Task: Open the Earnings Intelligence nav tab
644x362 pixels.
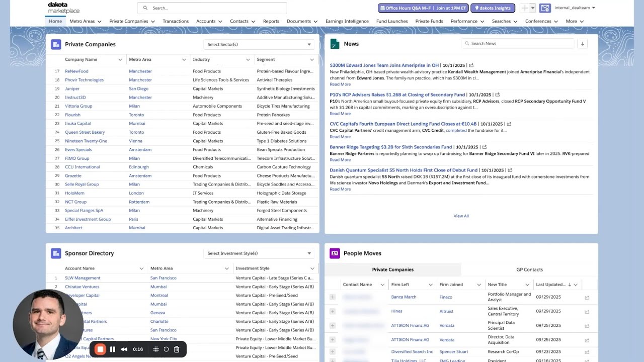Action: click(x=347, y=21)
